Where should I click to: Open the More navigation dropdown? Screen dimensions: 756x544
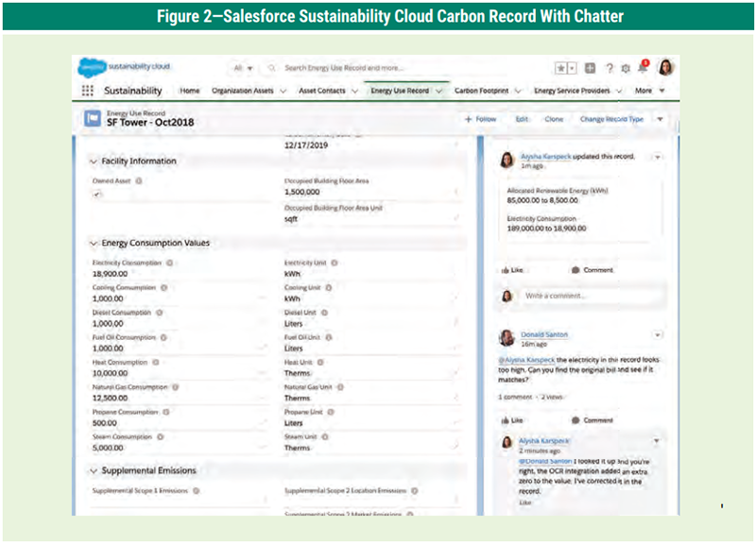click(649, 91)
